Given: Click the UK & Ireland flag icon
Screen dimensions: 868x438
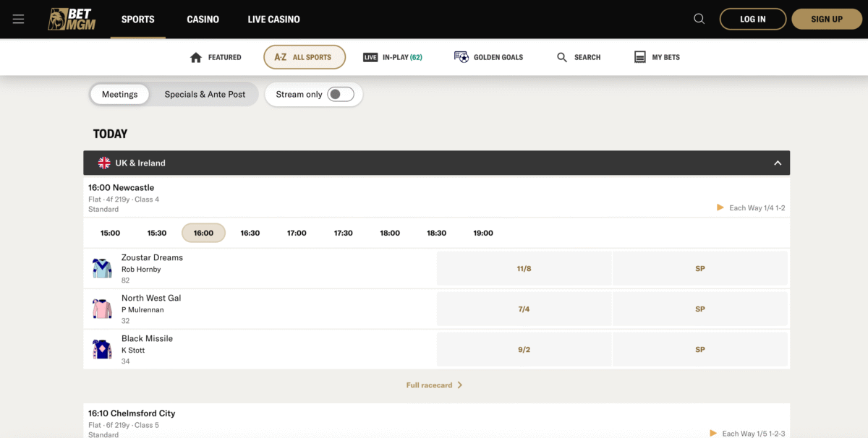Looking at the screenshot, I should pyautogui.click(x=104, y=163).
